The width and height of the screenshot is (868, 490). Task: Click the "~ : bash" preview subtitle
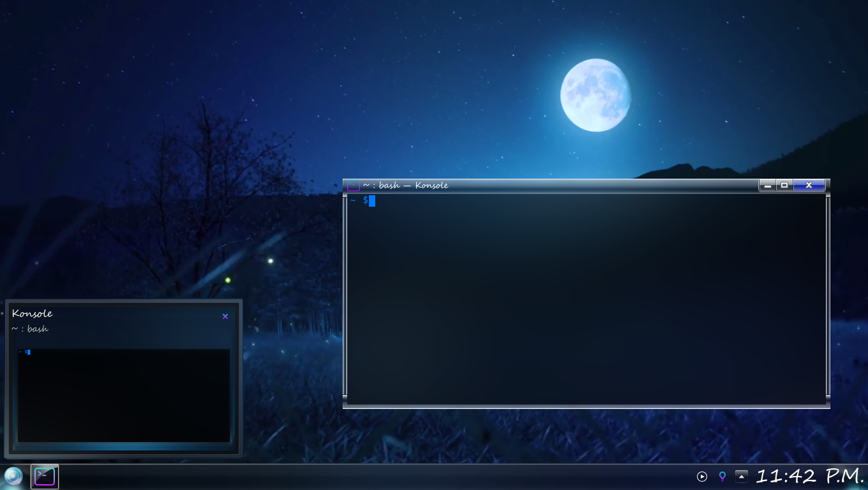click(x=29, y=329)
